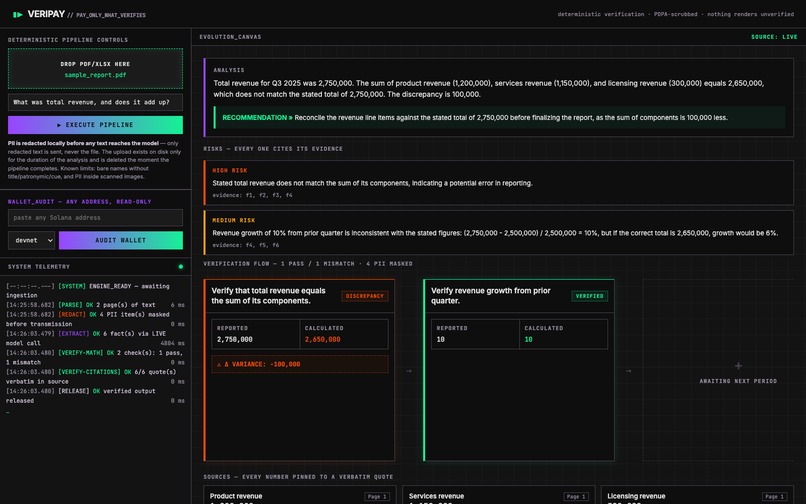Image resolution: width=806 pixels, height=504 pixels.
Task: Click the Page 1 tag on Product revenue
Action: tap(377, 496)
